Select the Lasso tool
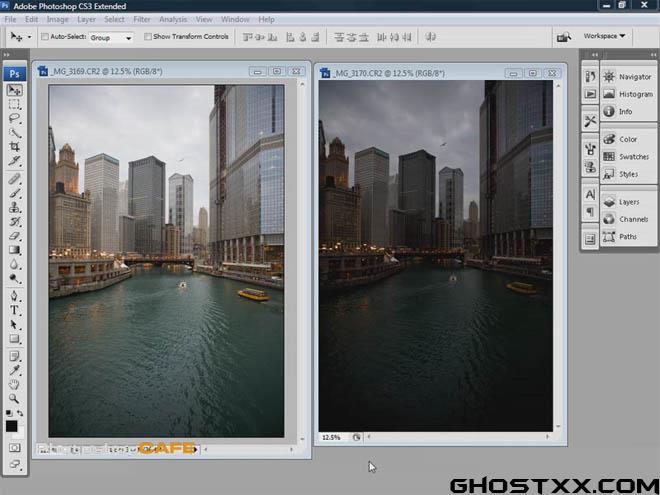The width and height of the screenshot is (660, 495). [x=14, y=118]
